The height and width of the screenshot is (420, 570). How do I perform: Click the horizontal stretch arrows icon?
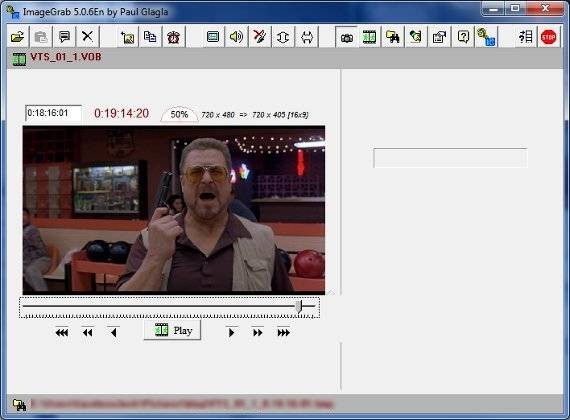pyautogui.click(x=307, y=37)
